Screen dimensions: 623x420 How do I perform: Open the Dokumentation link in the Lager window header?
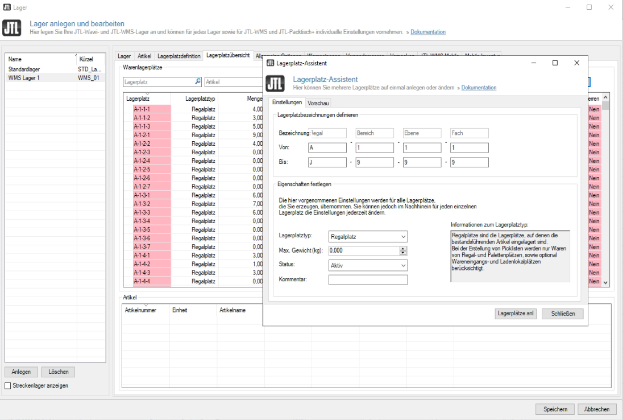click(x=428, y=32)
